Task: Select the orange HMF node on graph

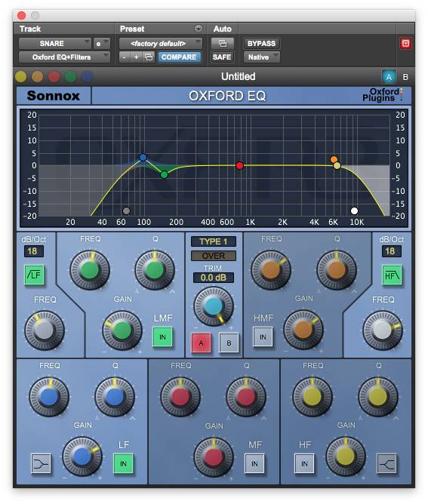Action: tap(334, 159)
